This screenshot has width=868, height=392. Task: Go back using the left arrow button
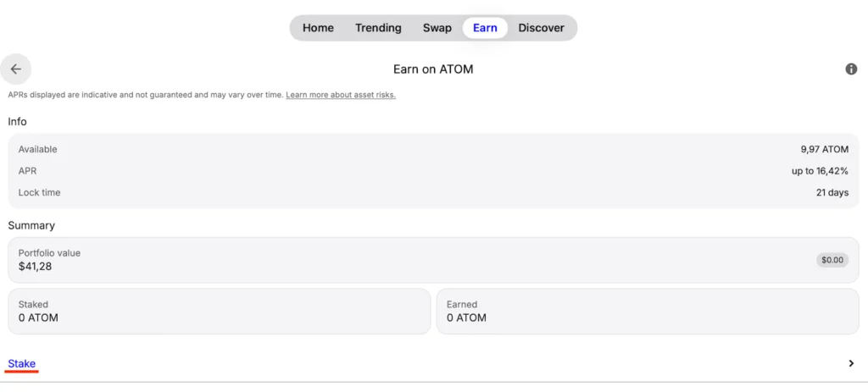tap(16, 69)
